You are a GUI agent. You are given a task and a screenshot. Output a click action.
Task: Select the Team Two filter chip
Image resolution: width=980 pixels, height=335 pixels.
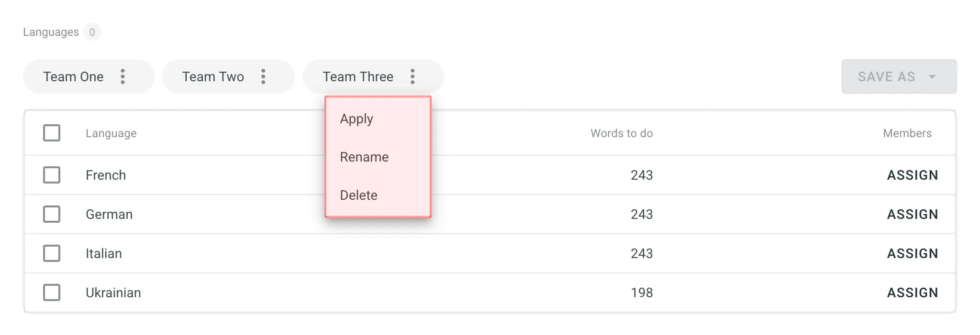212,76
